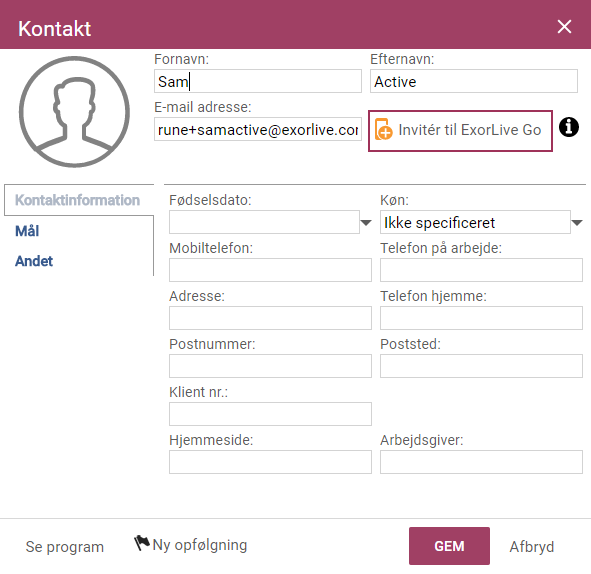The width and height of the screenshot is (591, 574).
Task: Click the flag icon for Ny opfølgning
Action: pyautogui.click(x=142, y=543)
